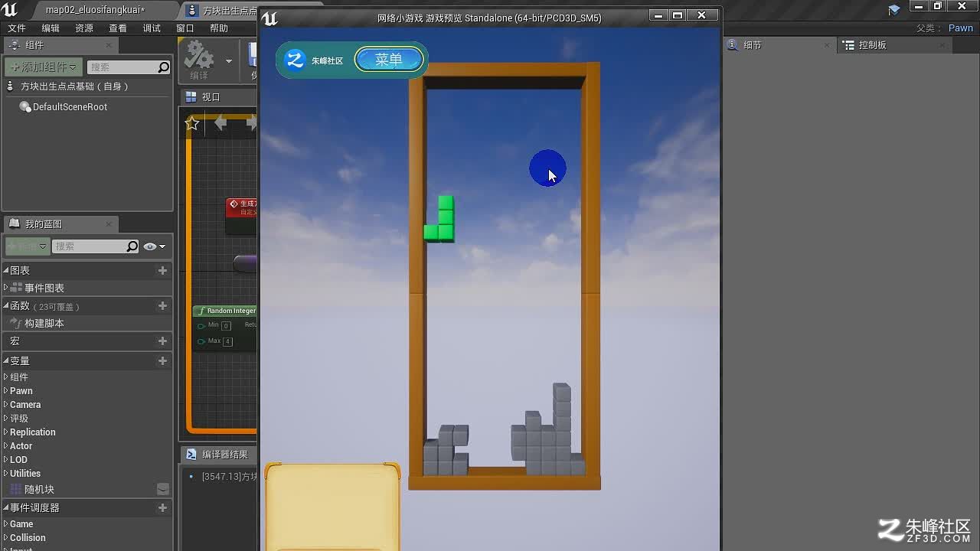The width and height of the screenshot is (980, 551).
Task: Click the Unreal logo in preview title bar
Action: tap(269, 18)
